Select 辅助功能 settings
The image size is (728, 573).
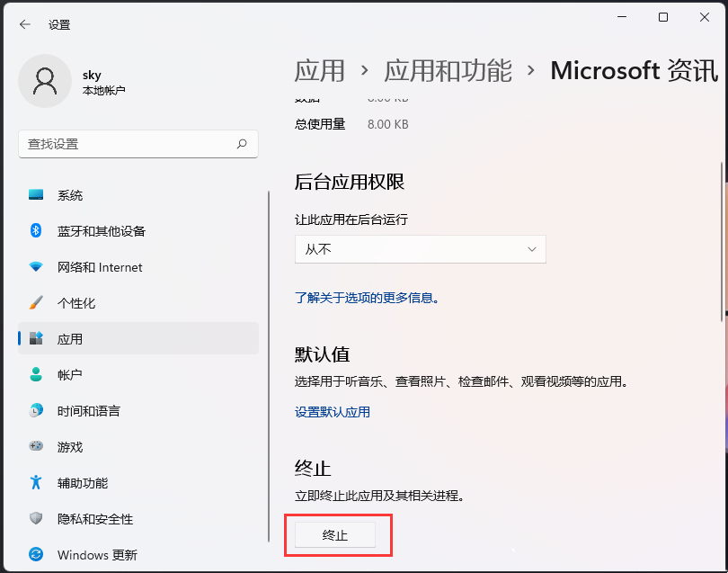point(79,483)
